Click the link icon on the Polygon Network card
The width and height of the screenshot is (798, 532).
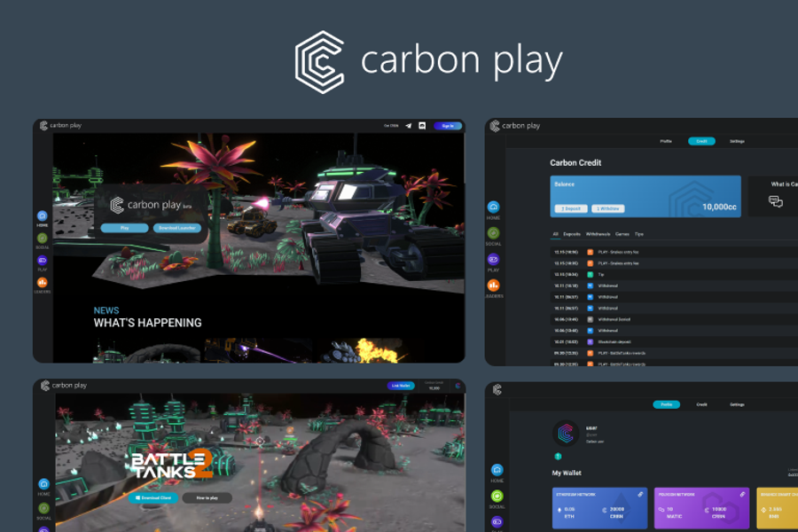(742, 494)
